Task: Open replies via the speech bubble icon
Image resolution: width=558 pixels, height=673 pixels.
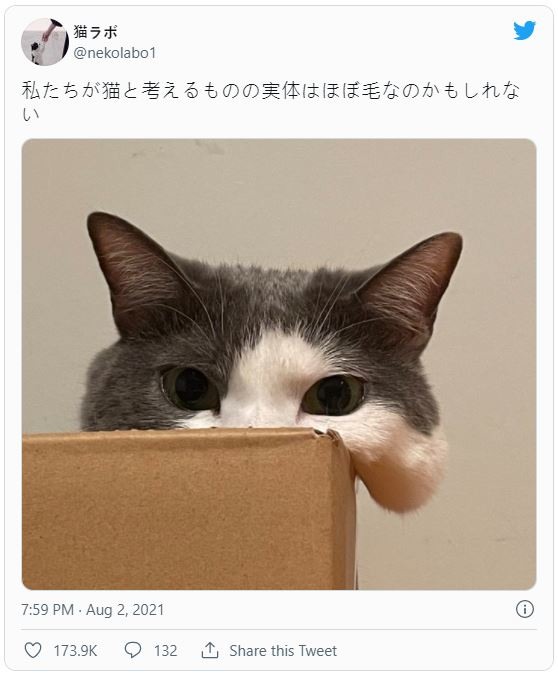Action: point(133,650)
